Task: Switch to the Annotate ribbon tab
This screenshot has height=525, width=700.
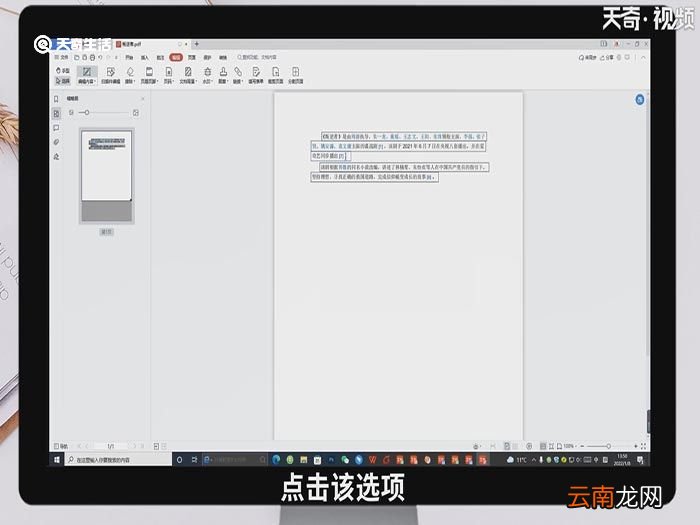Action: point(160,58)
